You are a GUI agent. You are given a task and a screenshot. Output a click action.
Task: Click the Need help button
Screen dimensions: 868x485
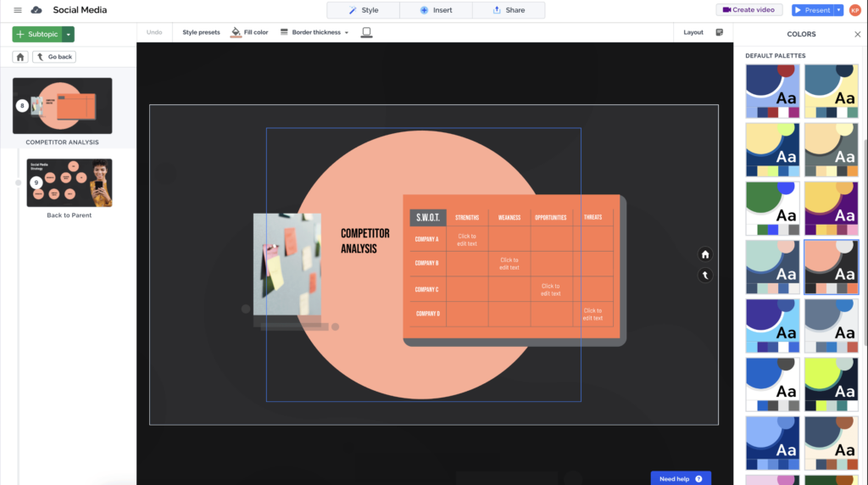(x=681, y=479)
